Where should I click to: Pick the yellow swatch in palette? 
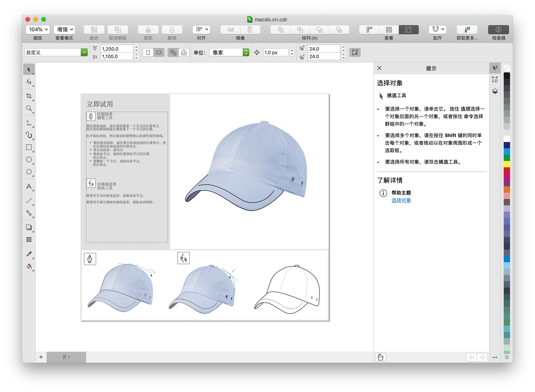(507, 164)
